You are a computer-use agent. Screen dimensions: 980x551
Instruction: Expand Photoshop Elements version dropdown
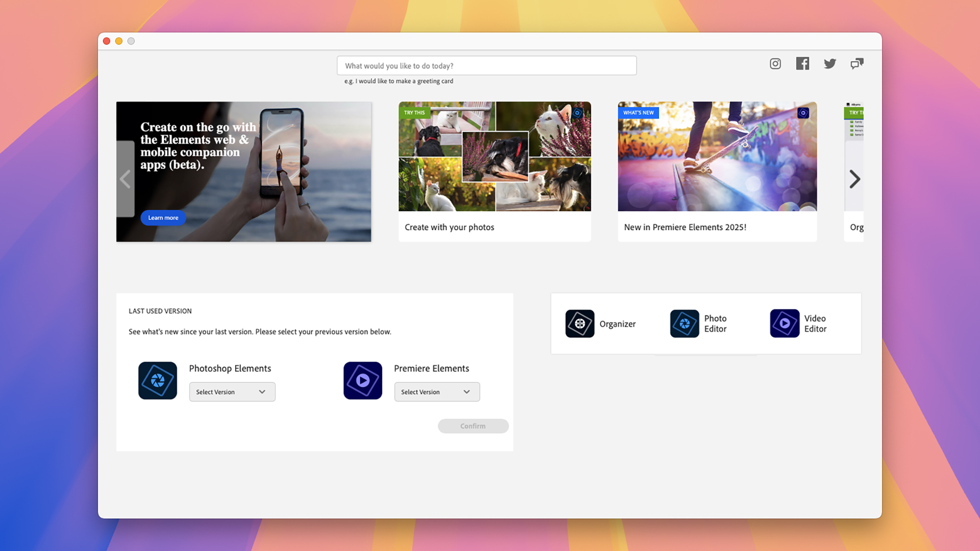pyautogui.click(x=232, y=391)
